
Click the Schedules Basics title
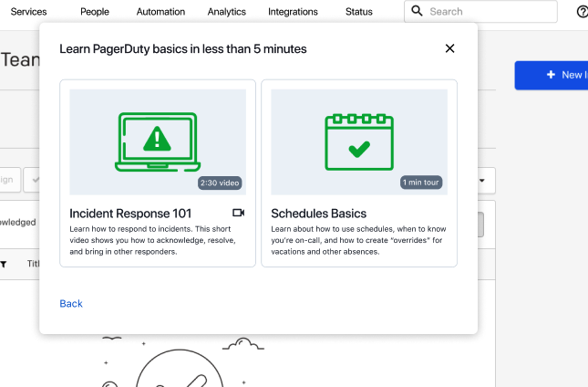pyautogui.click(x=318, y=214)
